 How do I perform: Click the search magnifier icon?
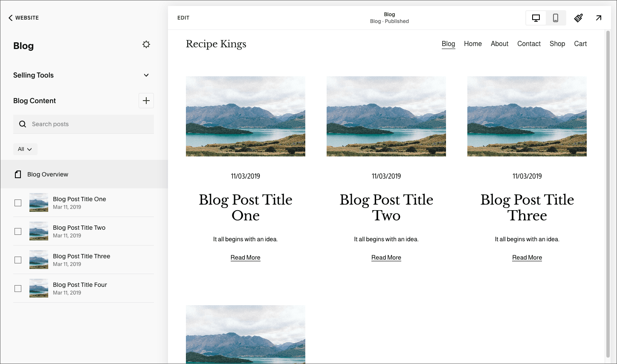[x=23, y=124]
